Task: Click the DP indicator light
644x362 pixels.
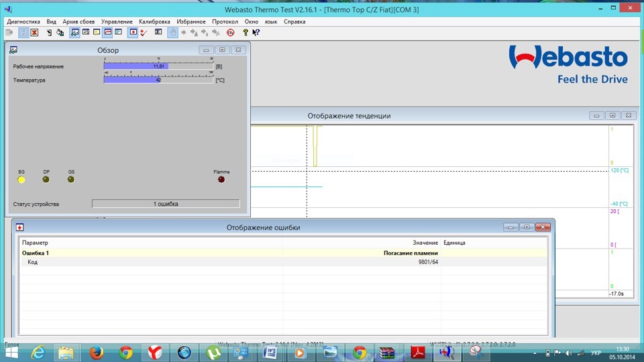Action: click(x=46, y=180)
